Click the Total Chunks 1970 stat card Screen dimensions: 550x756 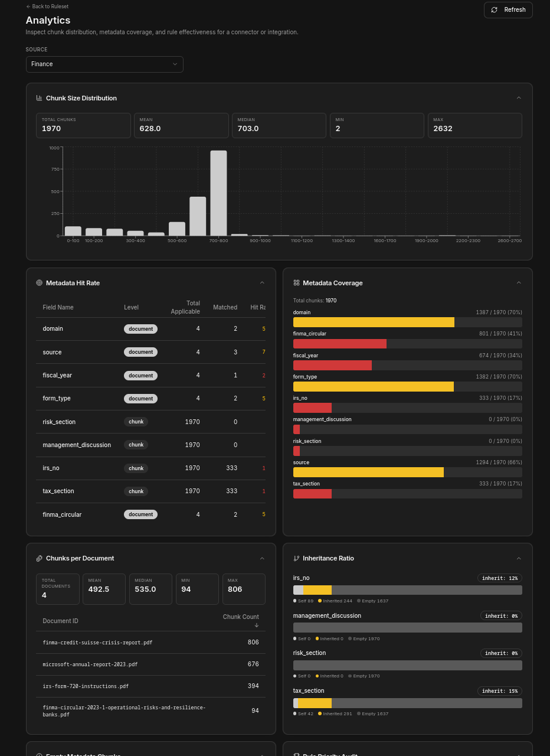click(x=83, y=125)
